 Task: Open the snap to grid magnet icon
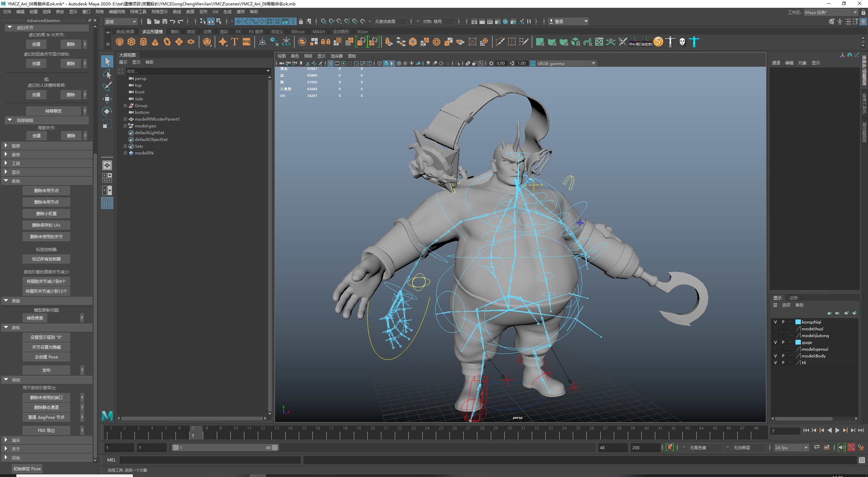coord(323,21)
